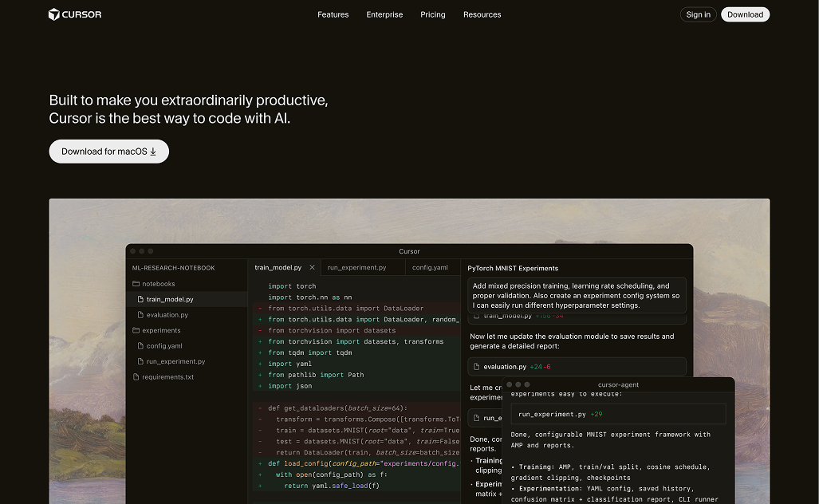Click the evaluation.py file icon in sidebar
The width and height of the screenshot is (819, 504).
pos(140,315)
